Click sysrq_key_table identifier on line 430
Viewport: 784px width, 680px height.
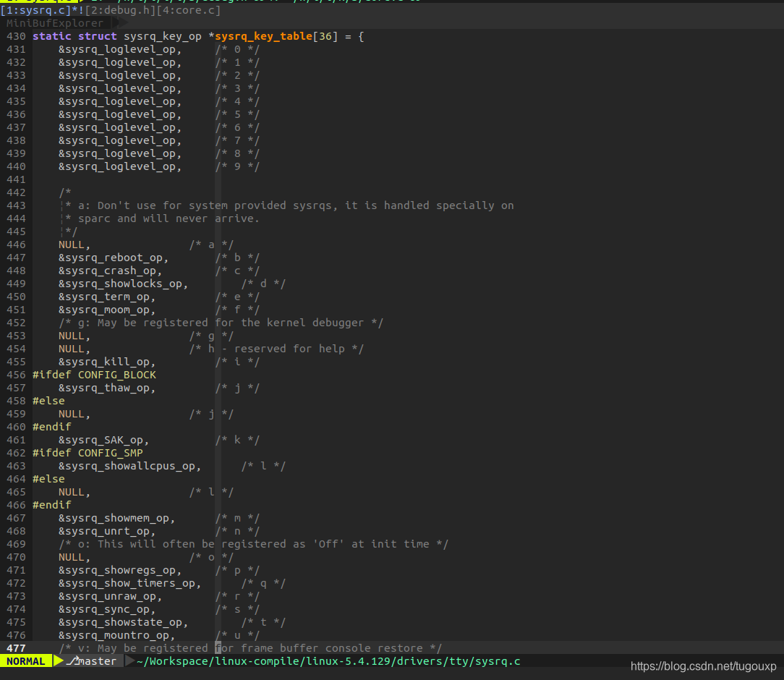pyautogui.click(x=263, y=36)
